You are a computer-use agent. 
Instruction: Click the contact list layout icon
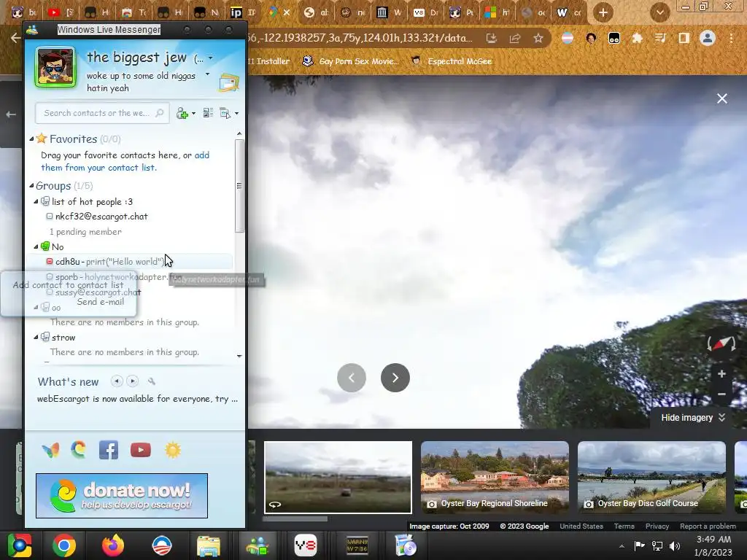(x=208, y=113)
